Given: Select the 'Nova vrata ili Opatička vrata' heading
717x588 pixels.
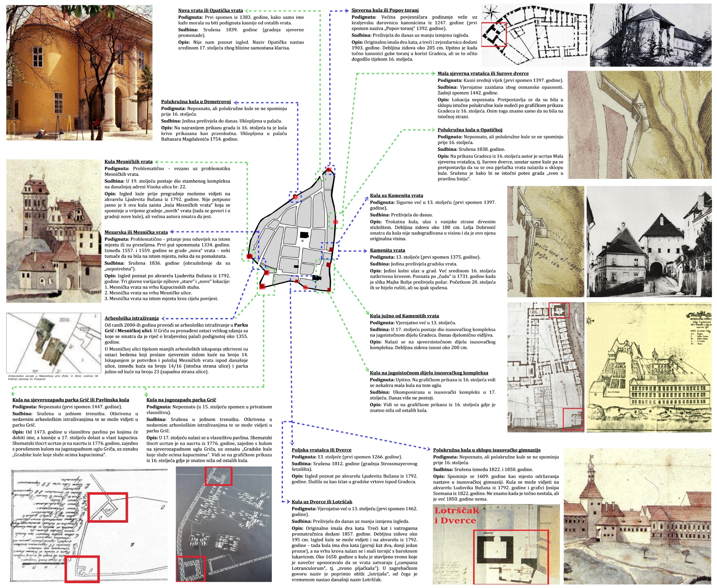Looking at the screenshot, I should click(210, 10).
